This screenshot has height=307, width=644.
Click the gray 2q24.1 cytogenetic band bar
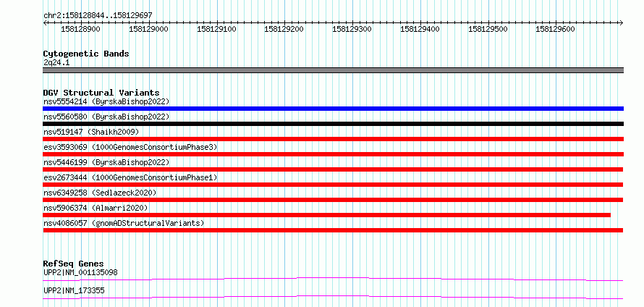click(333, 70)
